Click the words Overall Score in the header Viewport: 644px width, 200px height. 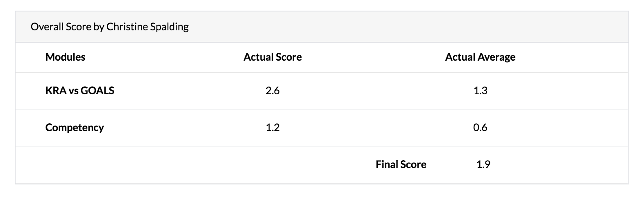coord(63,27)
